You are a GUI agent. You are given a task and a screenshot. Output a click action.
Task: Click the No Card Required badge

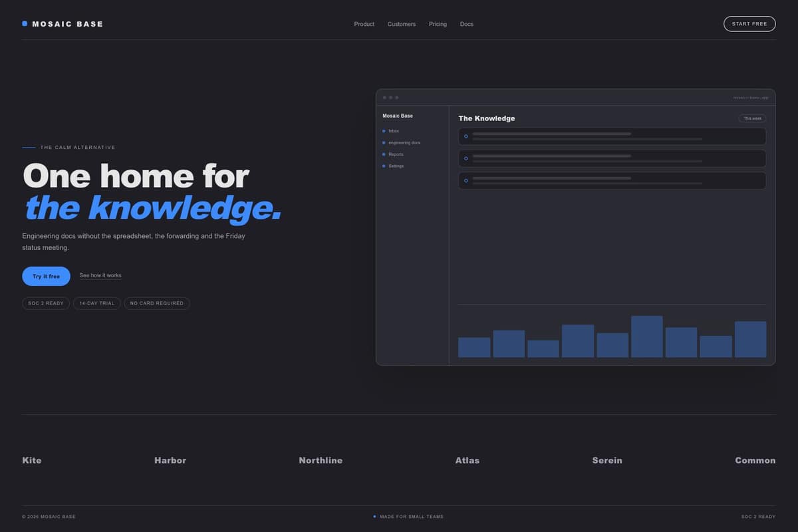tap(157, 303)
